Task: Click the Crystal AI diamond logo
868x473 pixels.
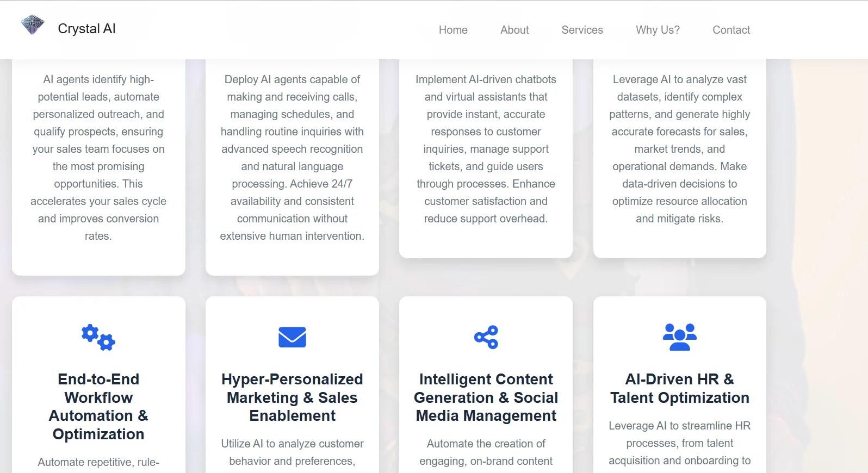Action: pos(32,25)
